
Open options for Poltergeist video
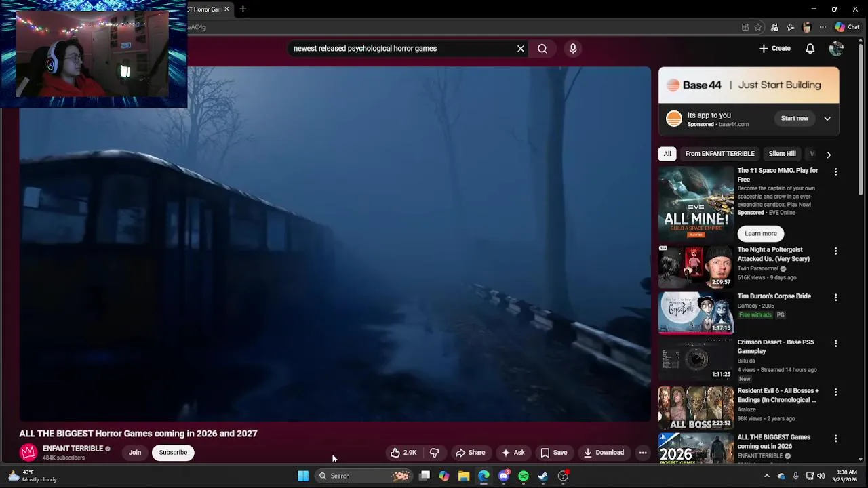point(835,251)
